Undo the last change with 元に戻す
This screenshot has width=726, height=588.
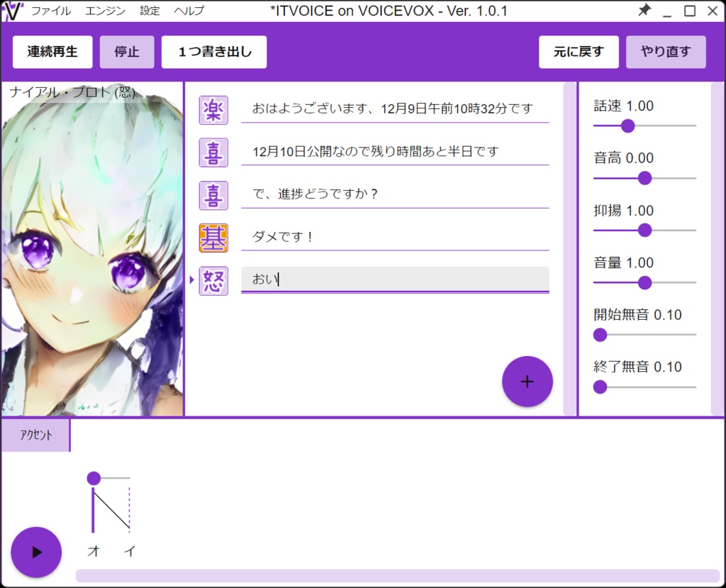pyautogui.click(x=579, y=51)
